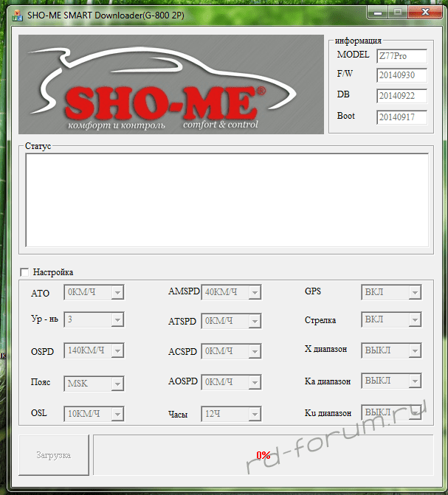Open the ATO speed dropdown
The width and height of the screenshot is (448, 495).
tap(94, 292)
